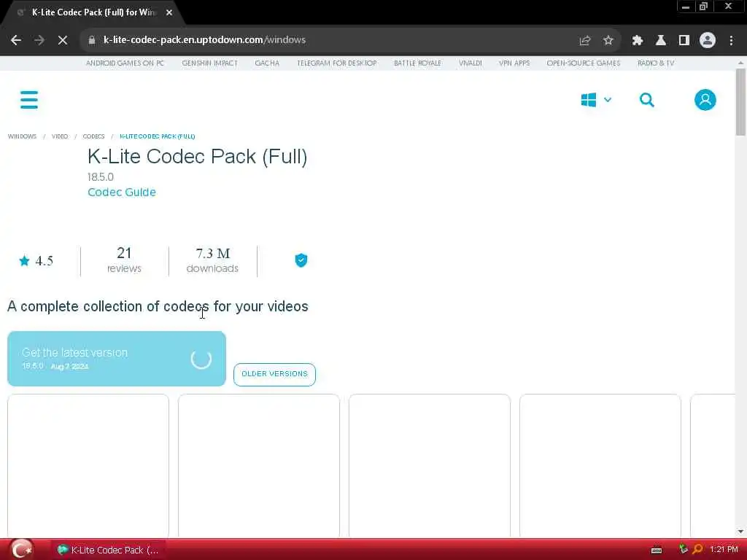The image size is (747, 560).
Task: Open the first screenshot placeholder card
Action: [x=88, y=466]
